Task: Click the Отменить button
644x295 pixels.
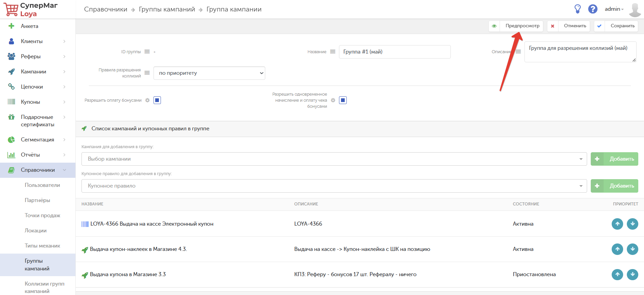Action: [569, 26]
